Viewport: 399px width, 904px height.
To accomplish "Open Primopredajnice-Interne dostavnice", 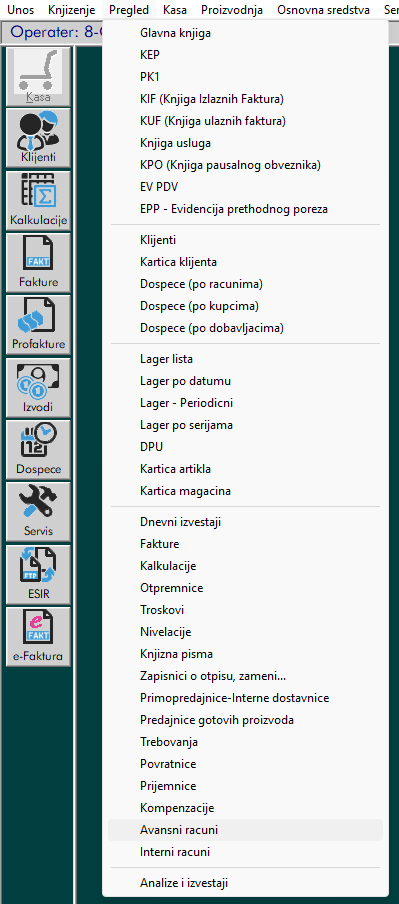I will pos(245,698).
